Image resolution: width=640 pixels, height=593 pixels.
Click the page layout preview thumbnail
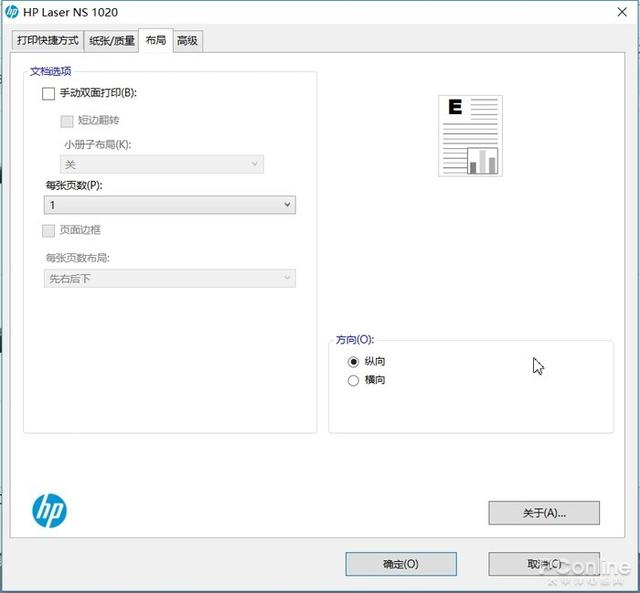tap(470, 136)
